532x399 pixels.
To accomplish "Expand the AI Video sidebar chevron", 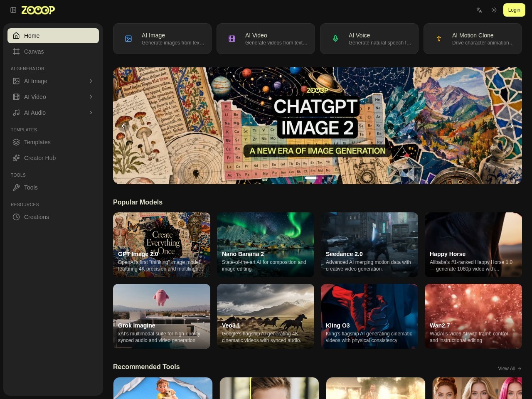I will coord(91,97).
